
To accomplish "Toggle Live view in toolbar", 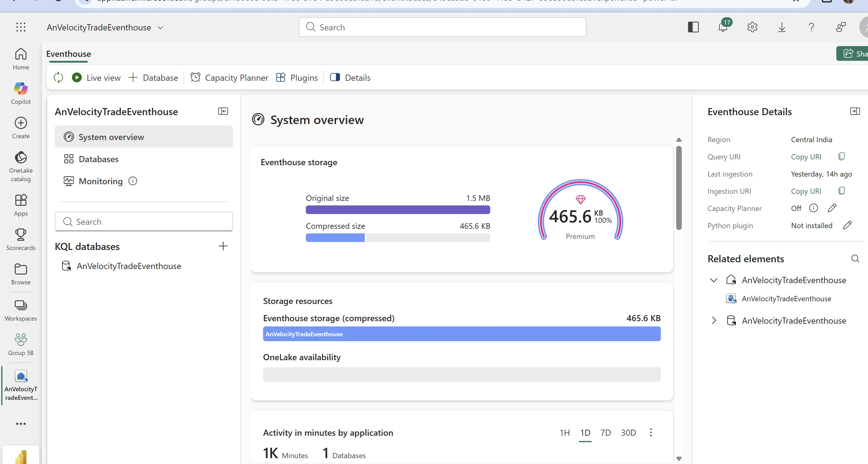I will coord(97,77).
